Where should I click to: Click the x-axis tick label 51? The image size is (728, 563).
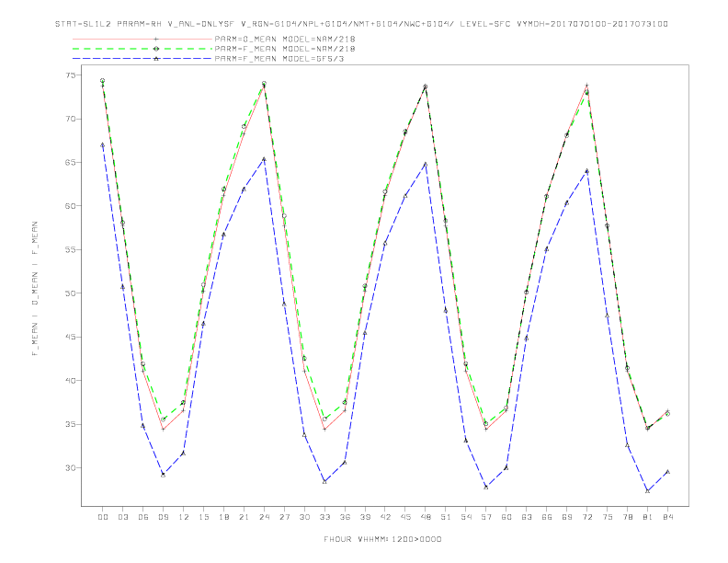(446, 517)
